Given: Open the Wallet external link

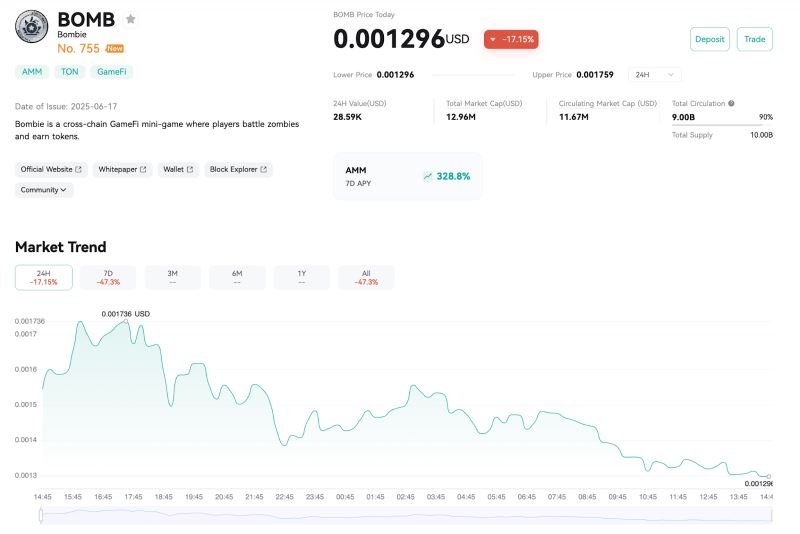Looking at the screenshot, I should [177, 169].
